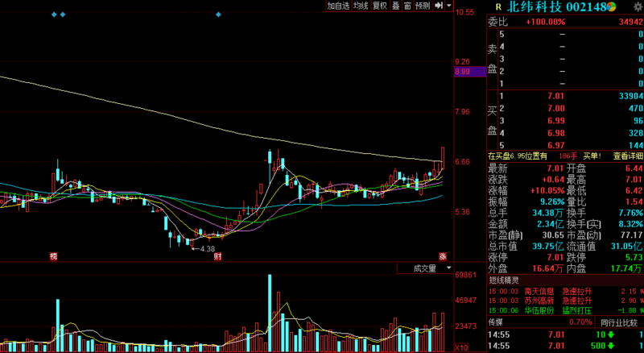This screenshot has width=644, height=353.
Task: Toggle the 复权 price adjustment option
Action: click(x=379, y=6)
